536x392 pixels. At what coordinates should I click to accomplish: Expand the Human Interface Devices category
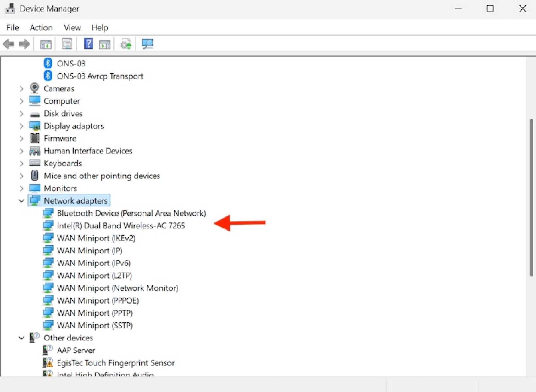[22, 151]
